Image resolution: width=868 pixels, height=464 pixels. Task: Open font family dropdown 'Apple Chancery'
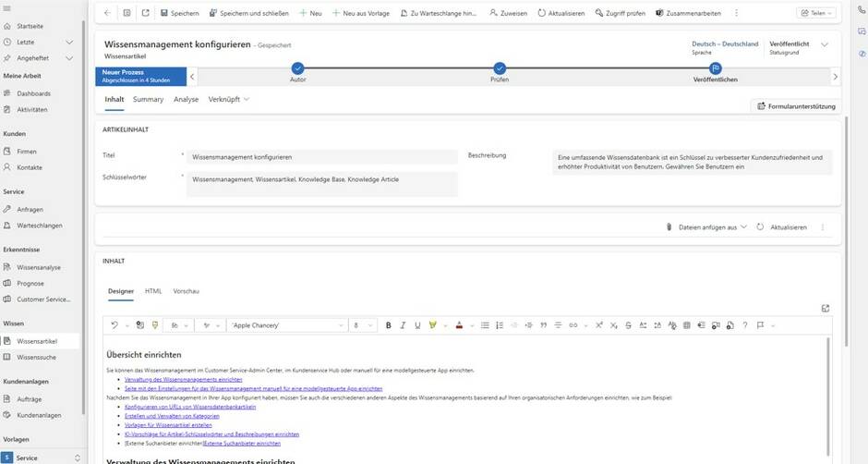pyautogui.click(x=287, y=325)
